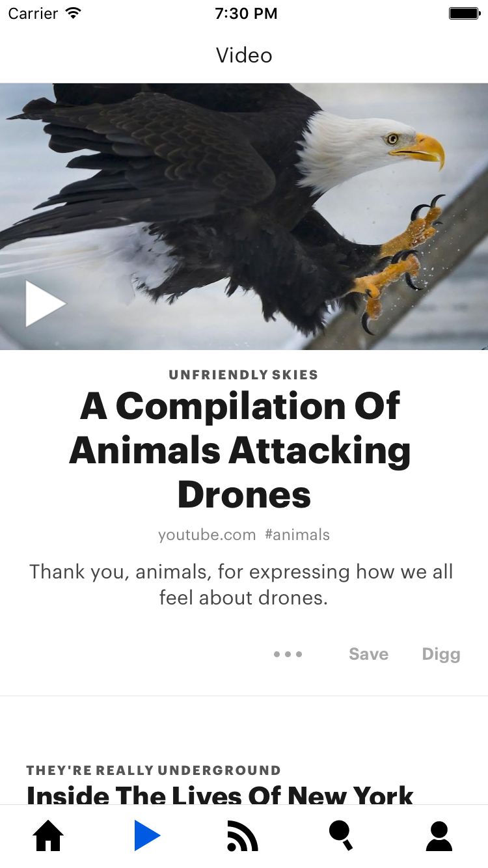
Task: Open the RSS feed tab icon
Action: [x=243, y=836]
